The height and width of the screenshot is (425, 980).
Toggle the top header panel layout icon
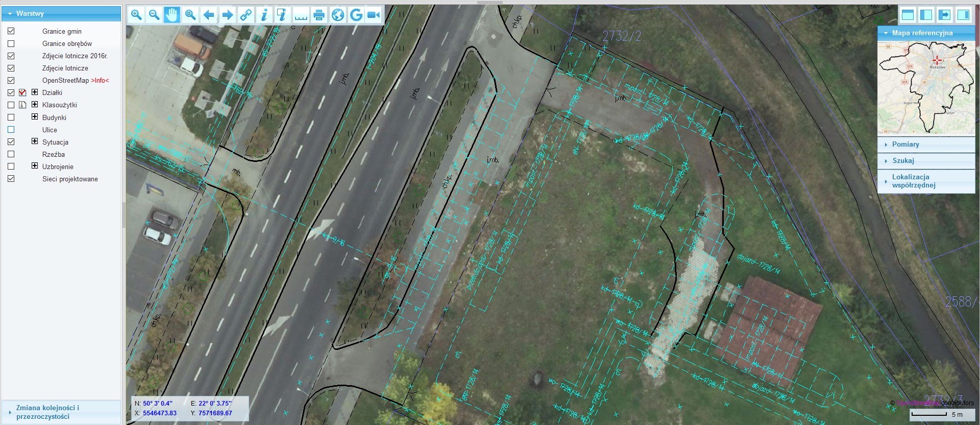(x=908, y=15)
